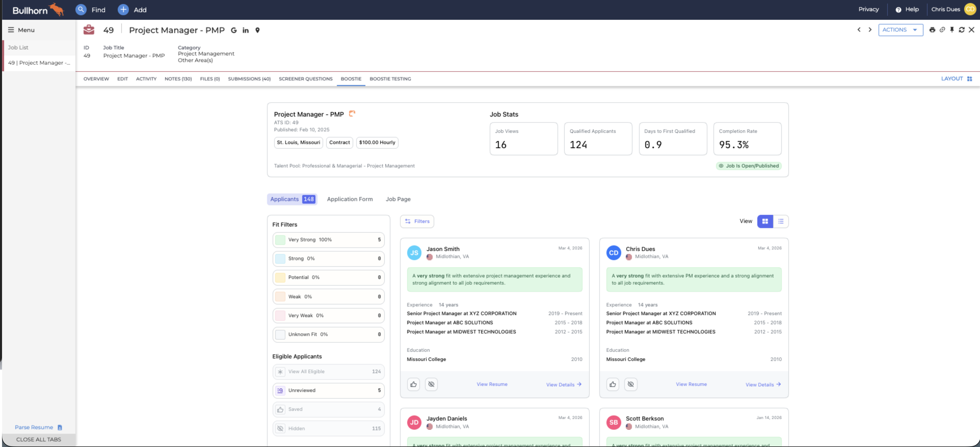Click the map location pin icon
980x447 pixels.
(258, 30)
